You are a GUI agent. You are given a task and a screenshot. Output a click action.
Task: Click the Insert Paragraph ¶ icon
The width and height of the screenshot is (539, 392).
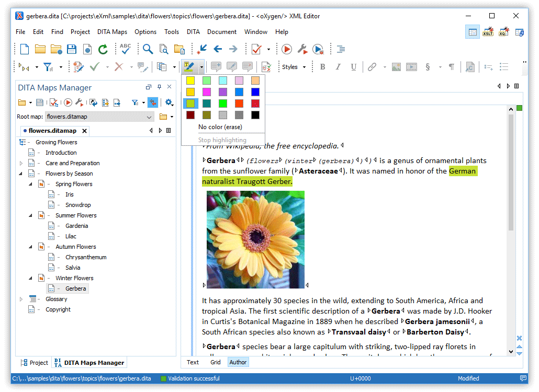(x=452, y=67)
